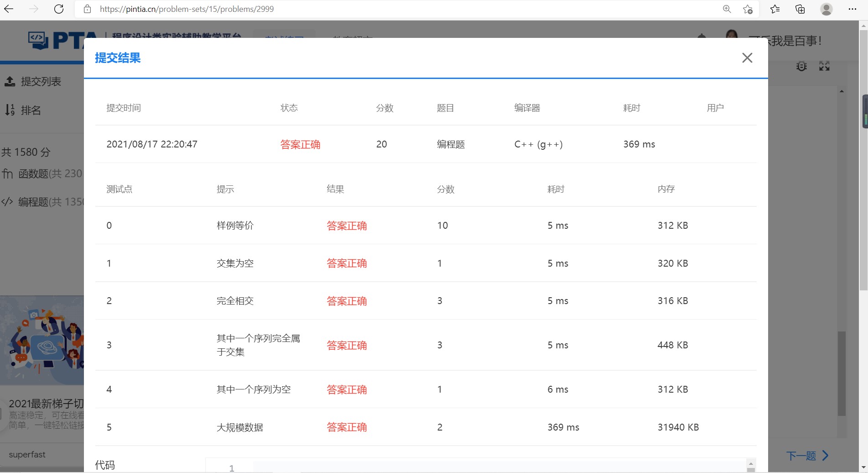Click 共 1580 分 total score text
Screen dimensions: 868x473
[26, 152]
